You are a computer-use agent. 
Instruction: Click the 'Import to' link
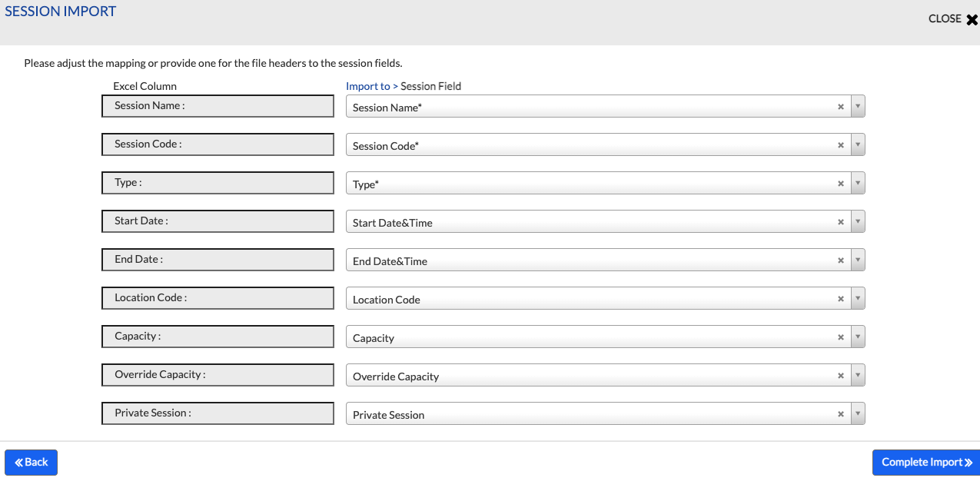368,86
